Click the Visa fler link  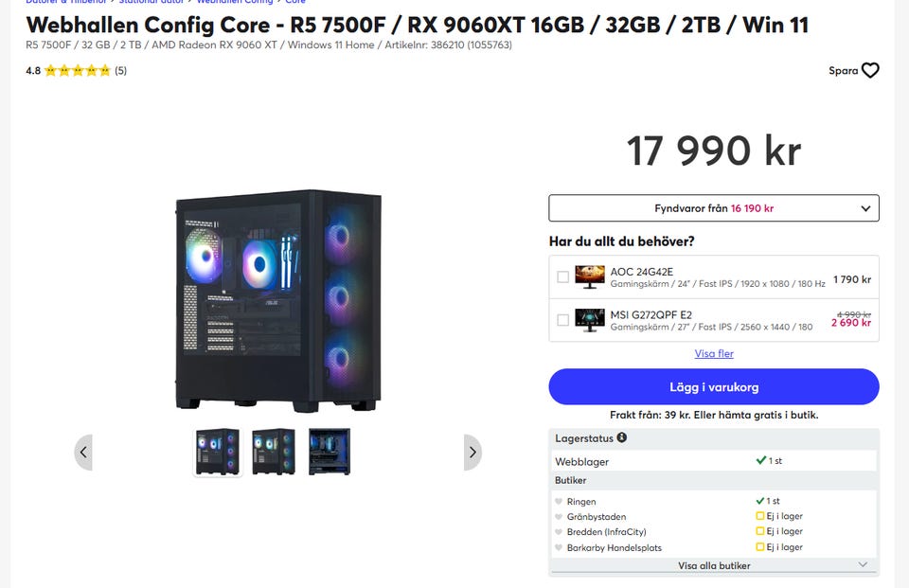coord(714,354)
